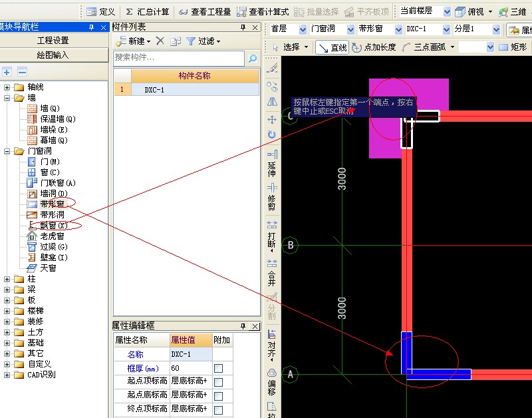The image size is (532, 418).
Task: Open the 门窗洞 category dropdown
Action: pos(350,29)
